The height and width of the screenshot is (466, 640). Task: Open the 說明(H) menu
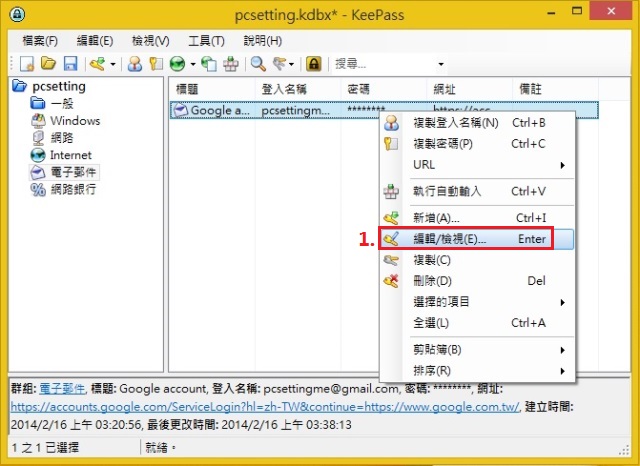click(262, 41)
